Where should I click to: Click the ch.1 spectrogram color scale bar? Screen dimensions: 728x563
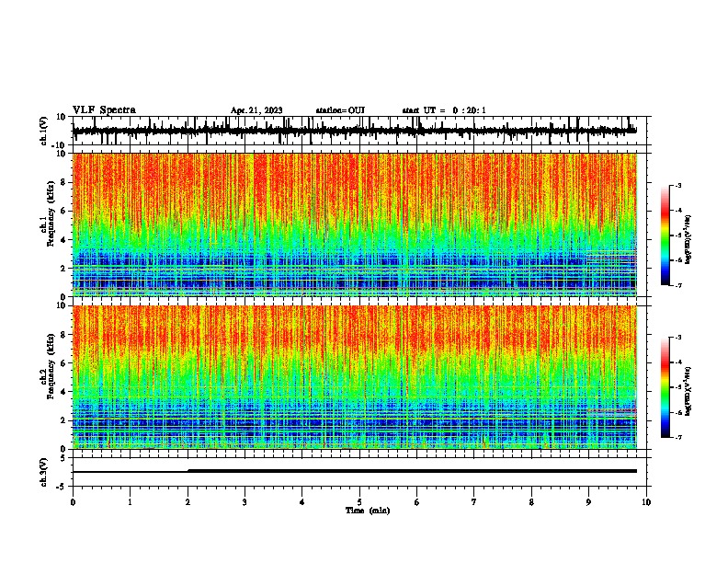coord(665,236)
